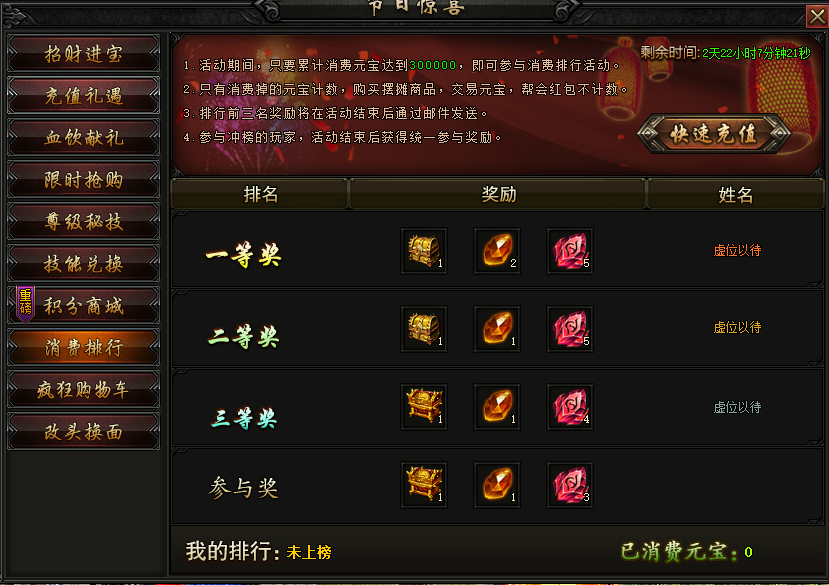Click the first prize treasure chest icon
829x585 pixels.
[x=424, y=251]
